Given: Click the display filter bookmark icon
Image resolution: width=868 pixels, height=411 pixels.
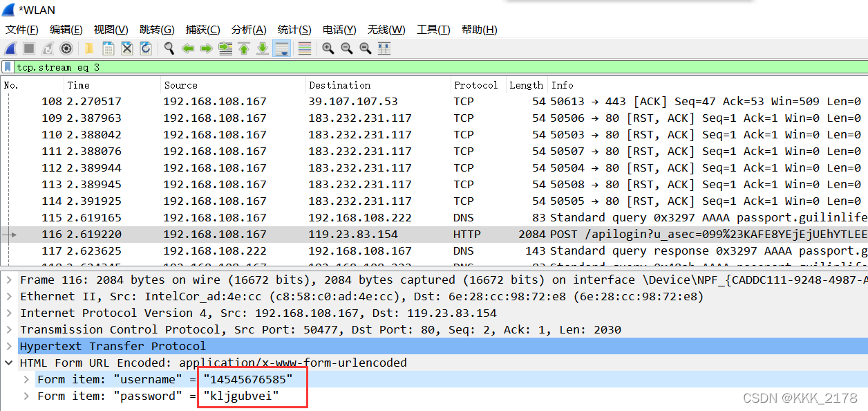Looking at the screenshot, I should [8, 67].
